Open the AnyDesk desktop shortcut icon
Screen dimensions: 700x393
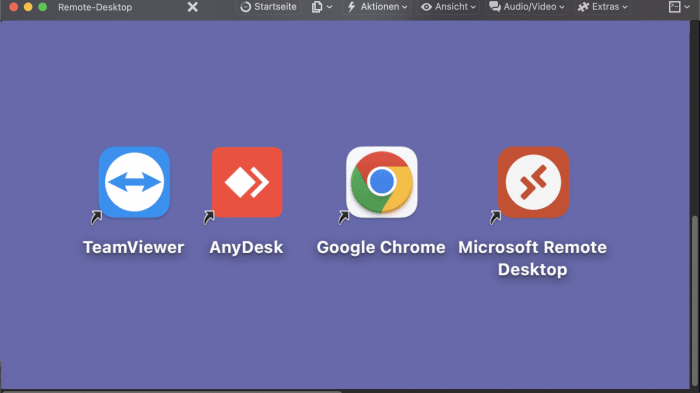click(247, 182)
